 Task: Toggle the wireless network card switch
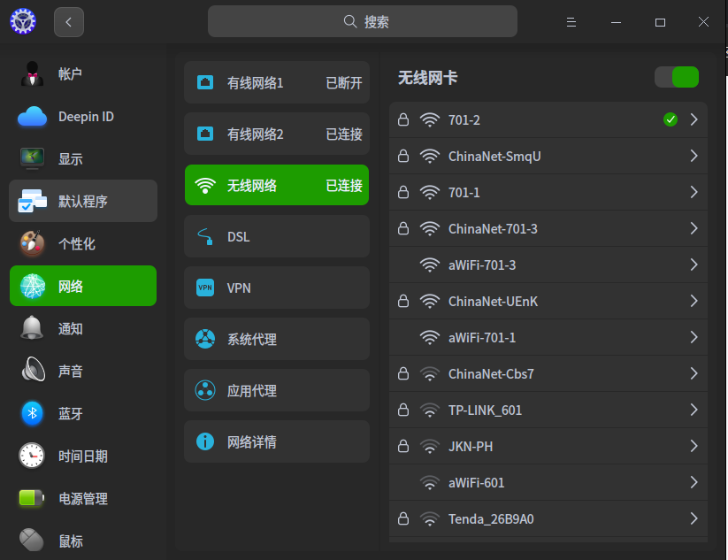pyautogui.click(x=677, y=78)
